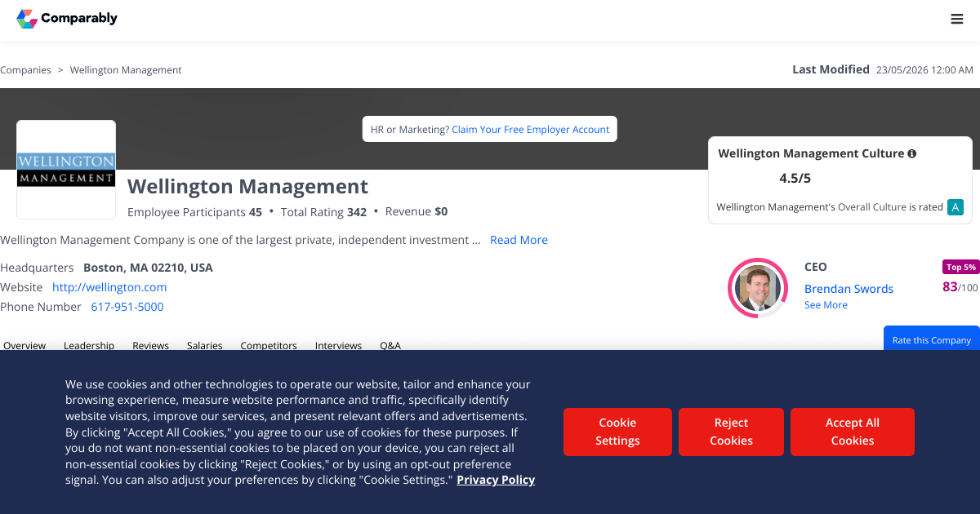Click Total Rating 342 stat
This screenshot has width=980, height=514.
323,212
